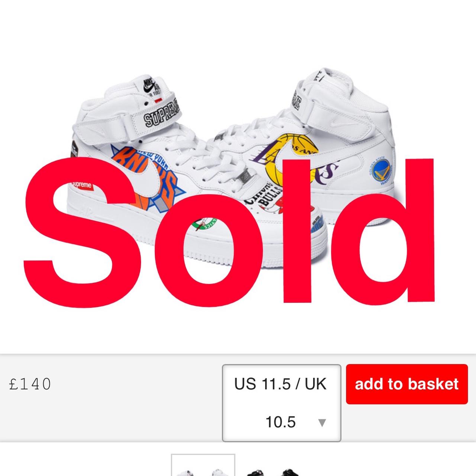The image size is (476, 476).
Task: Click the Supreme lettering on ankle strap
Action: click(161, 114)
